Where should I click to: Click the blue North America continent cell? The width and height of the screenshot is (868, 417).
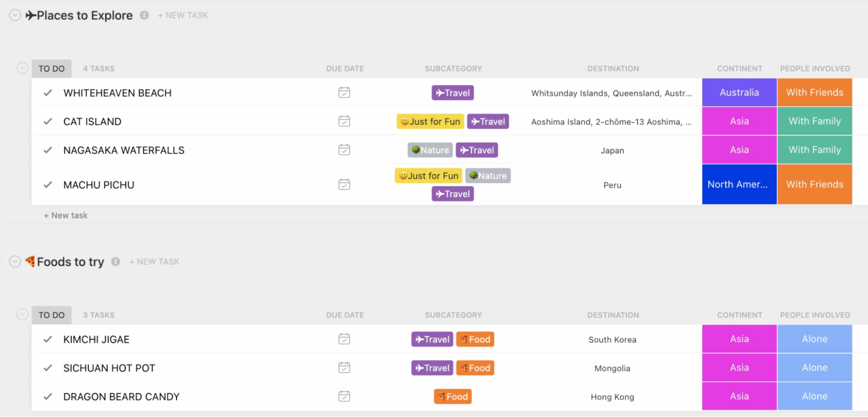[739, 185]
